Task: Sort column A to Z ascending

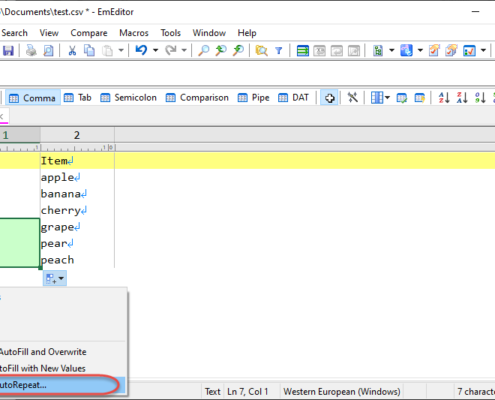Action: click(x=444, y=98)
